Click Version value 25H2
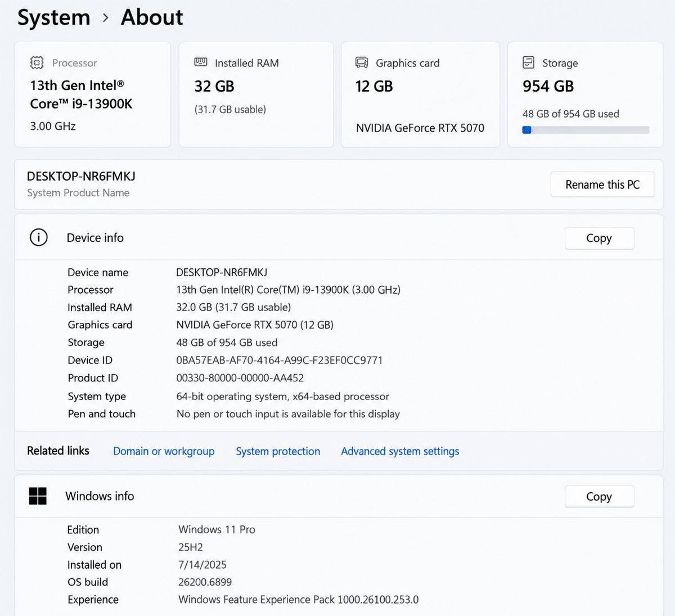Viewport: 675px width, 616px height. coord(191,547)
